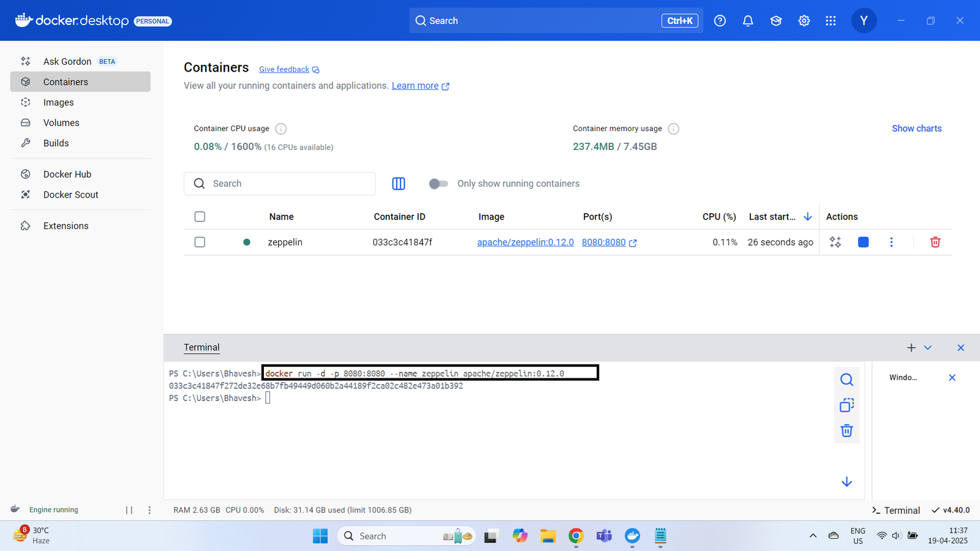Open apache/zeppelin:0.12.0 image link
Image resolution: width=980 pixels, height=551 pixels.
tap(526, 242)
